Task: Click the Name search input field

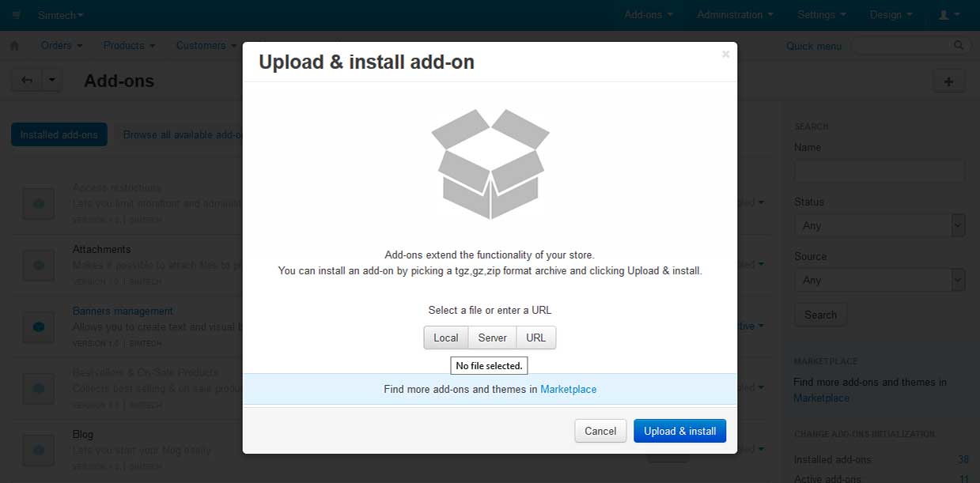Action: click(879, 171)
